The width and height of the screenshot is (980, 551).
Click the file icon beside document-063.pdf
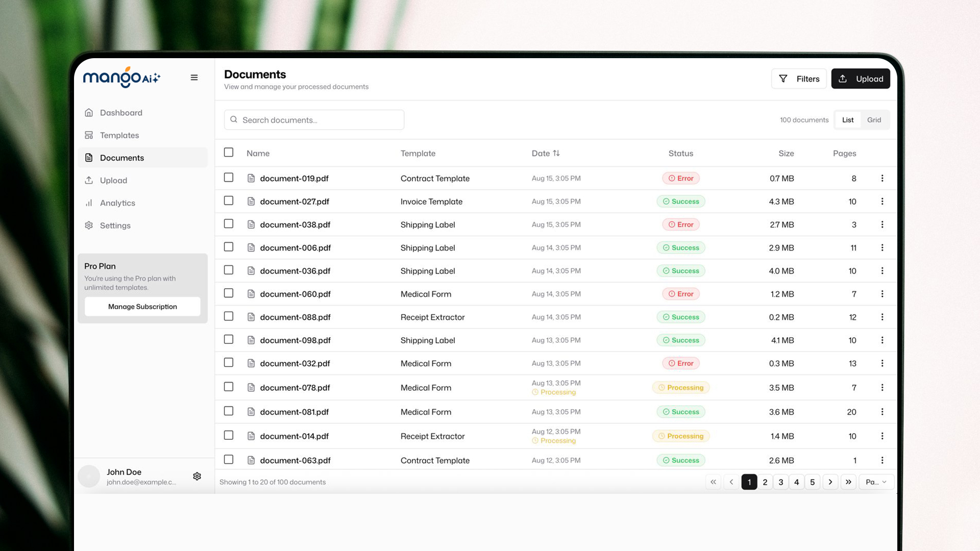tap(251, 460)
